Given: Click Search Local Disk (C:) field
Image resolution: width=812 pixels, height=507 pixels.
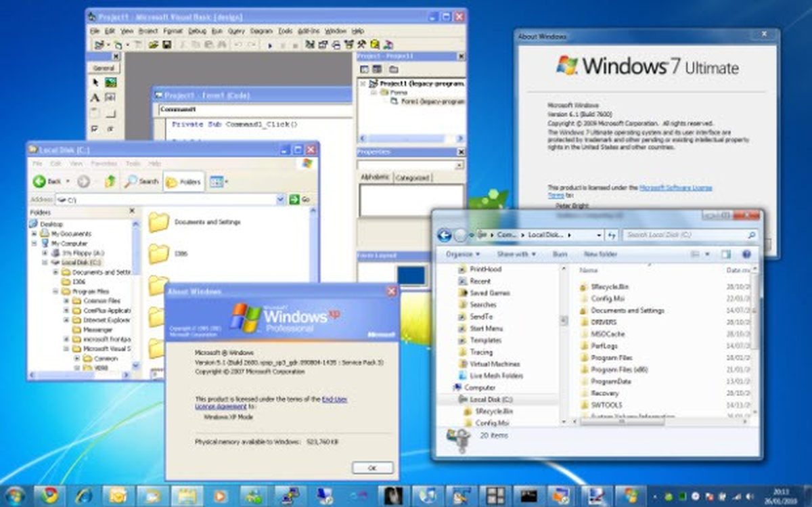Looking at the screenshot, I should (x=690, y=235).
